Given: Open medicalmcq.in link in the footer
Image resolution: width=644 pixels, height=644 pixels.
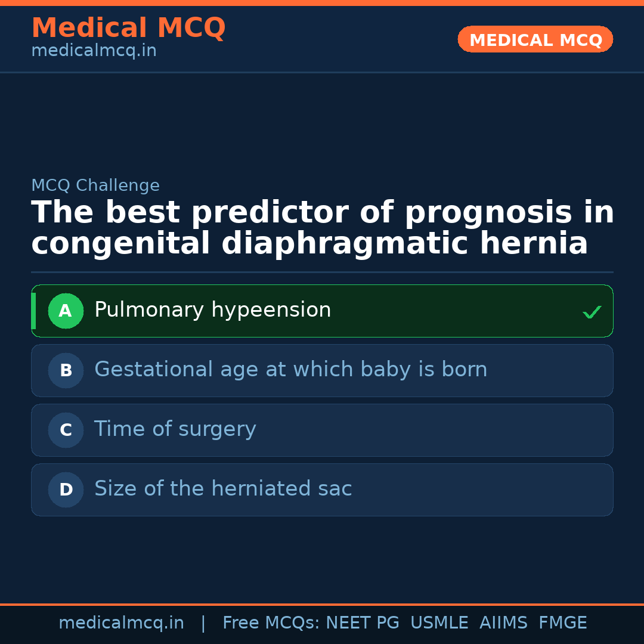Looking at the screenshot, I should pos(121,623).
